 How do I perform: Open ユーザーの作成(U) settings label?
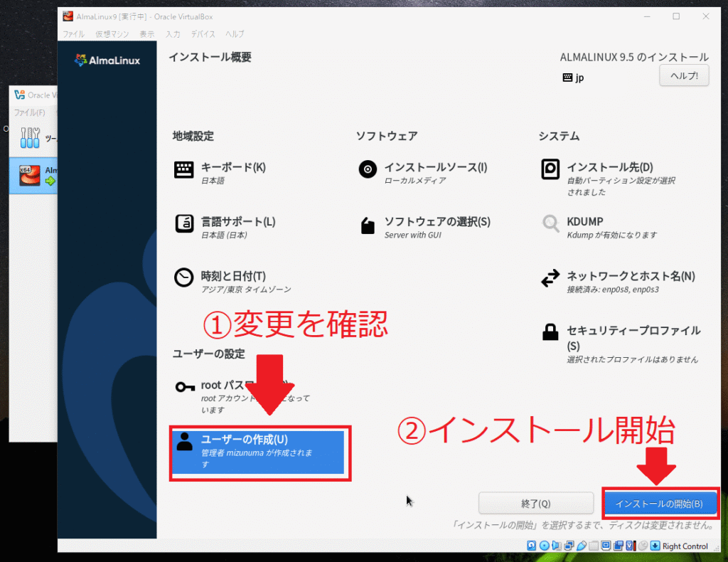tap(245, 440)
